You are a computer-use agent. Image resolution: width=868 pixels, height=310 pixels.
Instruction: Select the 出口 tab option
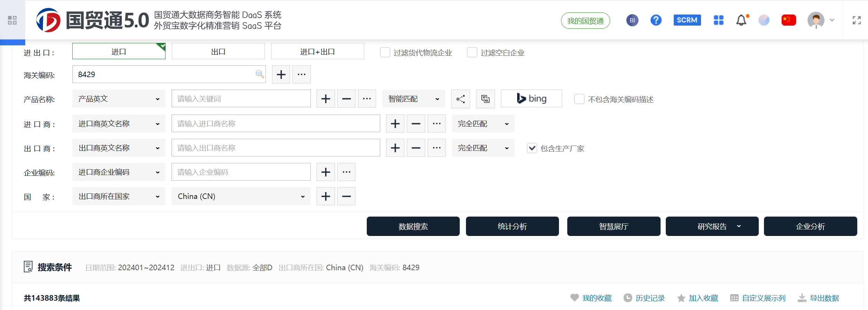pyautogui.click(x=218, y=52)
